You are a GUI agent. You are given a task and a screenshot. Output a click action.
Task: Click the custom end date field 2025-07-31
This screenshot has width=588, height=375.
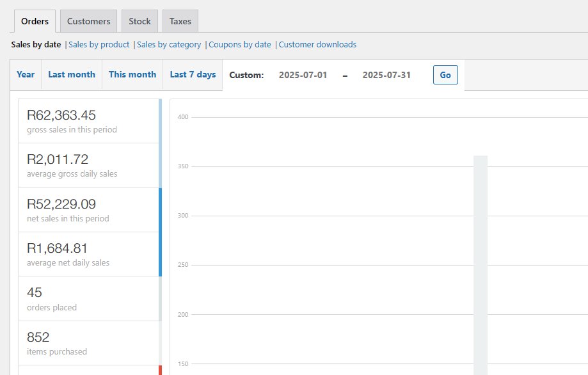(386, 75)
